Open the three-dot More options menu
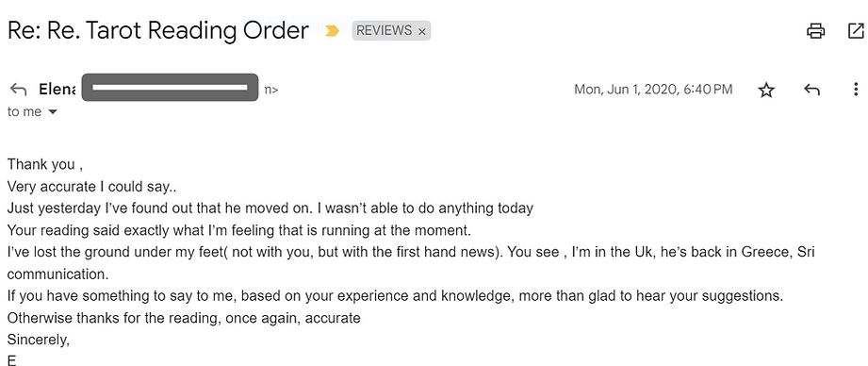This screenshot has height=366, width=868. pos(856,90)
